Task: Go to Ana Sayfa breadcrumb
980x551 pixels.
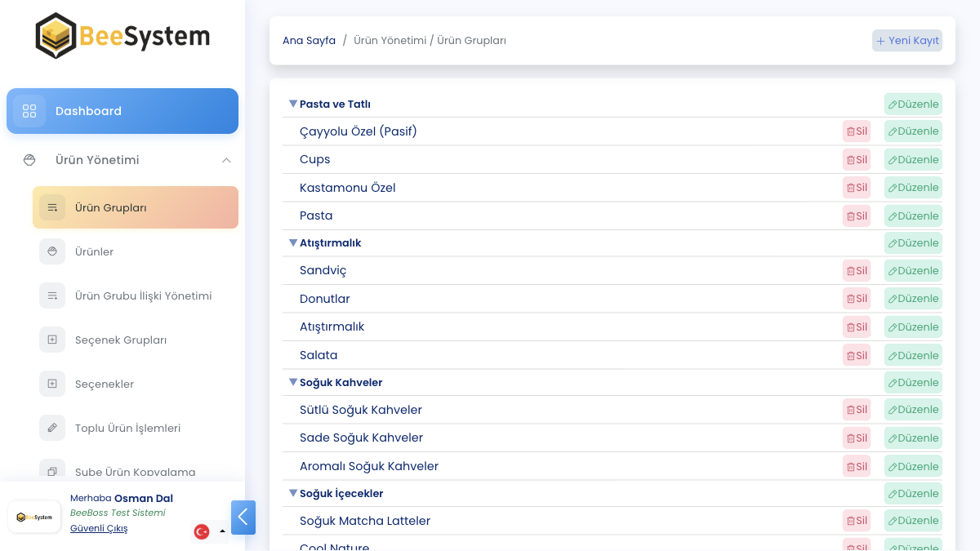Action: (x=309, y=41)
